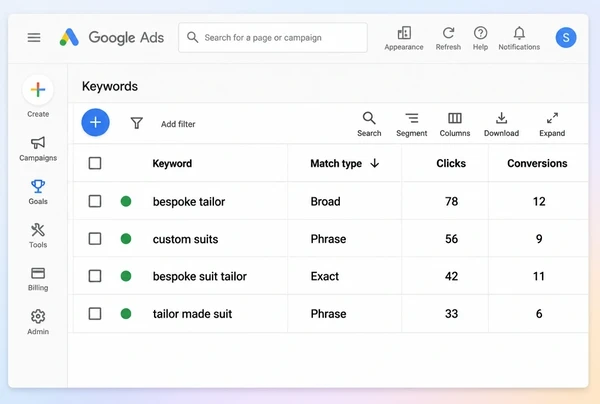Open the bespoke suit tailor keyword
Screen dimensions: 600x404
(200, 276)
